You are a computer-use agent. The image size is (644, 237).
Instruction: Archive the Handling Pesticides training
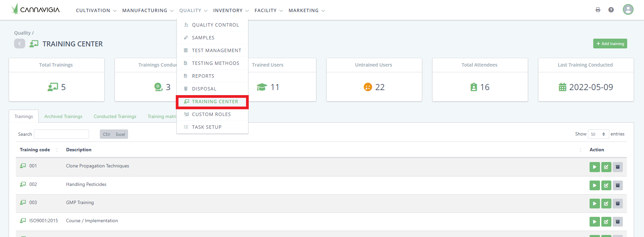[x=617, y=185]
